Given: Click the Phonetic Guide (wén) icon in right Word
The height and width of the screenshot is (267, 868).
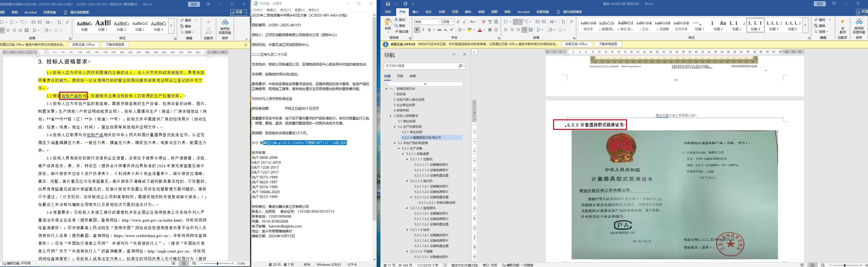Looking at the screenshot, I should (x=490, y=22).
